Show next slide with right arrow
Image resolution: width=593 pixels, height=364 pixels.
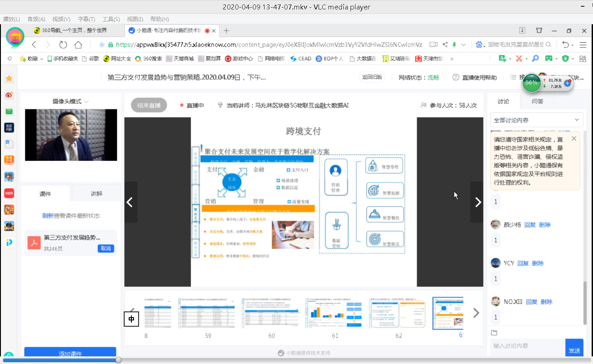[x=477, y=202]
